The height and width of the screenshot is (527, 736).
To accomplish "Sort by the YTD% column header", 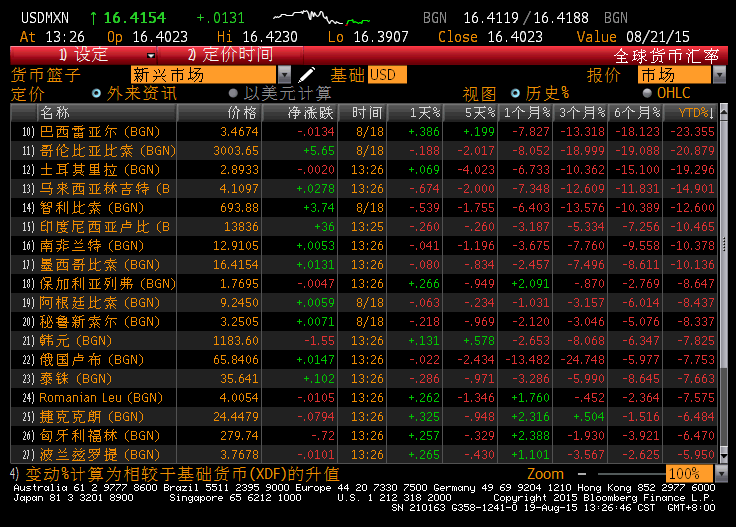I will [x=692, y=113].
